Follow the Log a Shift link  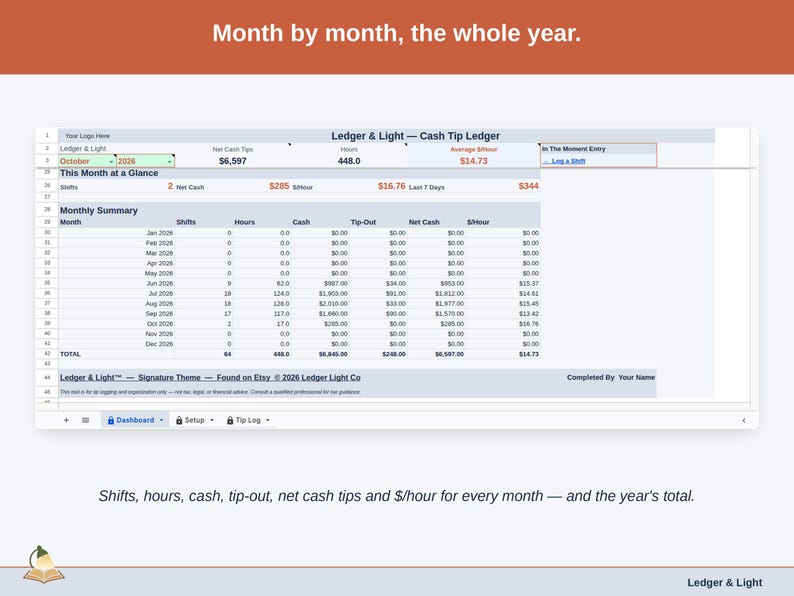tap(564, 161)
